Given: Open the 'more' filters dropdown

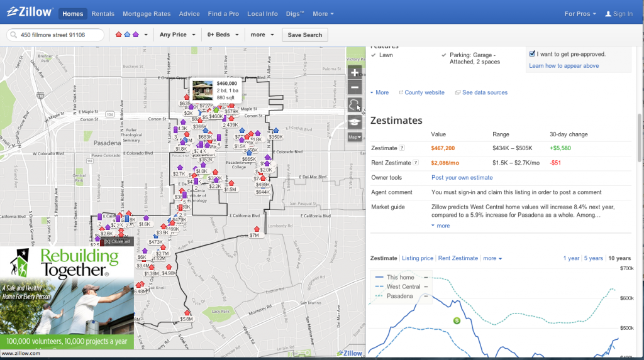Looking at the screenshot, I should 262,35.
